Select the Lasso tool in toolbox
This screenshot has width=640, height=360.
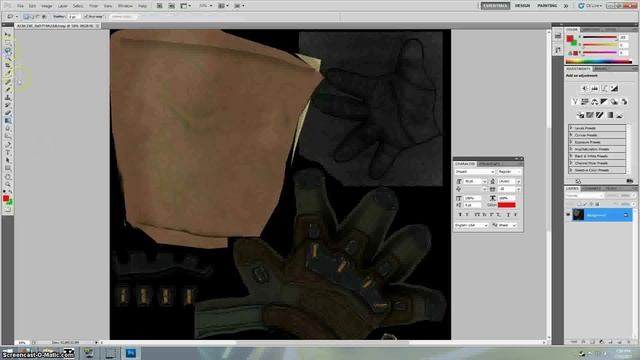pos(8,51)
